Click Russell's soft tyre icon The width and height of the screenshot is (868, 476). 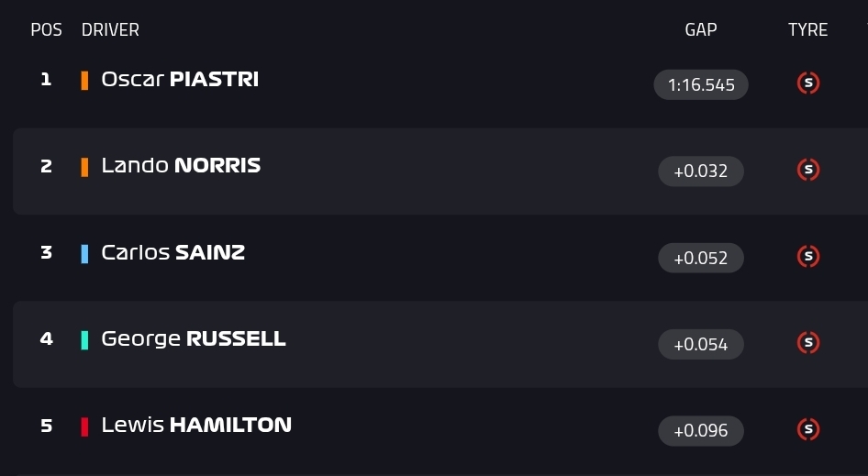pyautogui.click(x=808, y=343)
